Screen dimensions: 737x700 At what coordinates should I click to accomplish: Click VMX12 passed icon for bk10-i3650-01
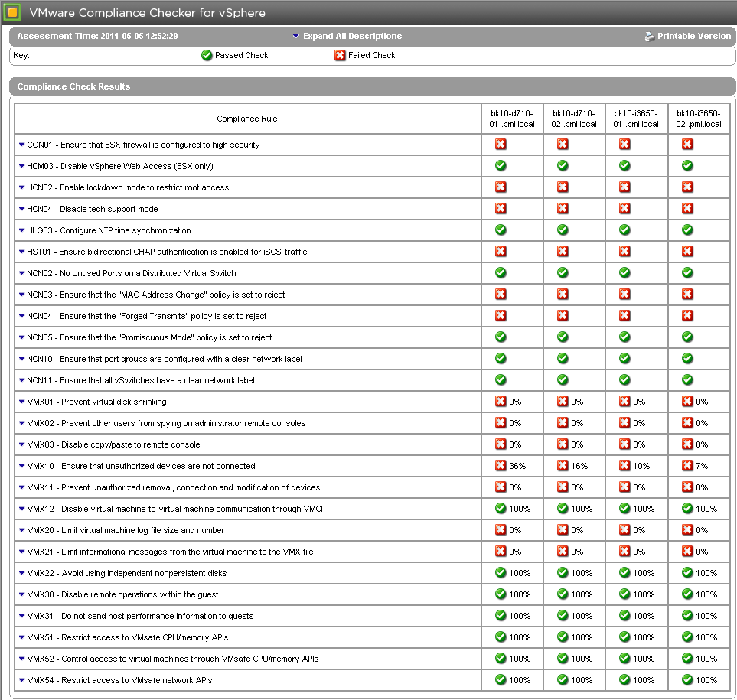624,508
